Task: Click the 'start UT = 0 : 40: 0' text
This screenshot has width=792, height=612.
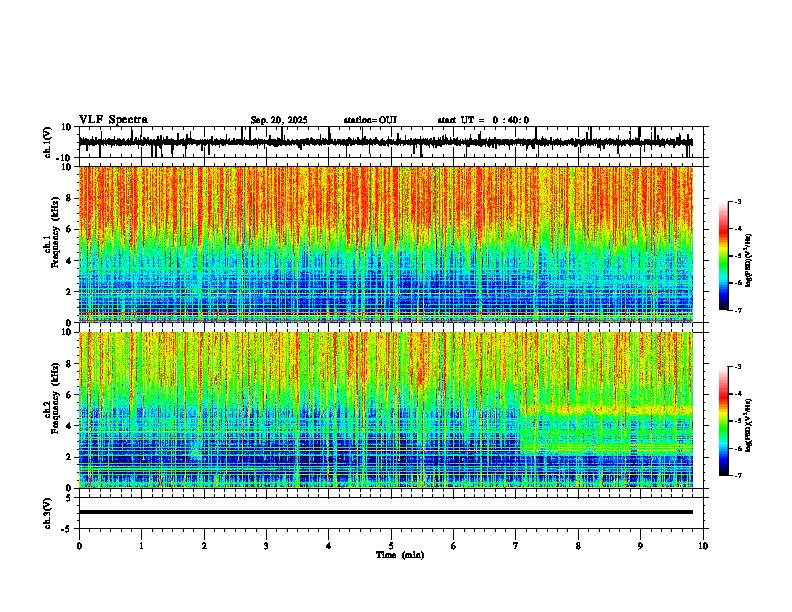Action: [x=483, y=120]
